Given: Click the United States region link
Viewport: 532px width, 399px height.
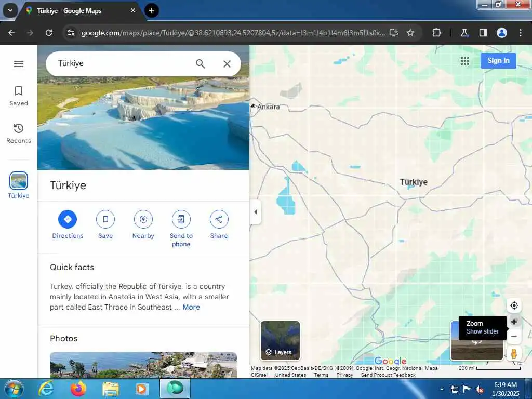Looking at the screenshot, I should point(290,375).
